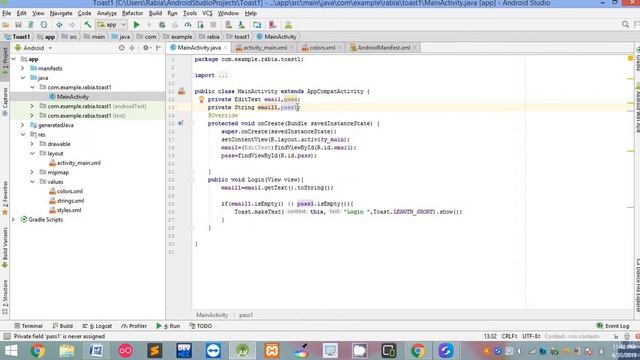Click the Attach debugger to process icon
The height and width of the screenshot is (360, 640).
click(200, 25)
